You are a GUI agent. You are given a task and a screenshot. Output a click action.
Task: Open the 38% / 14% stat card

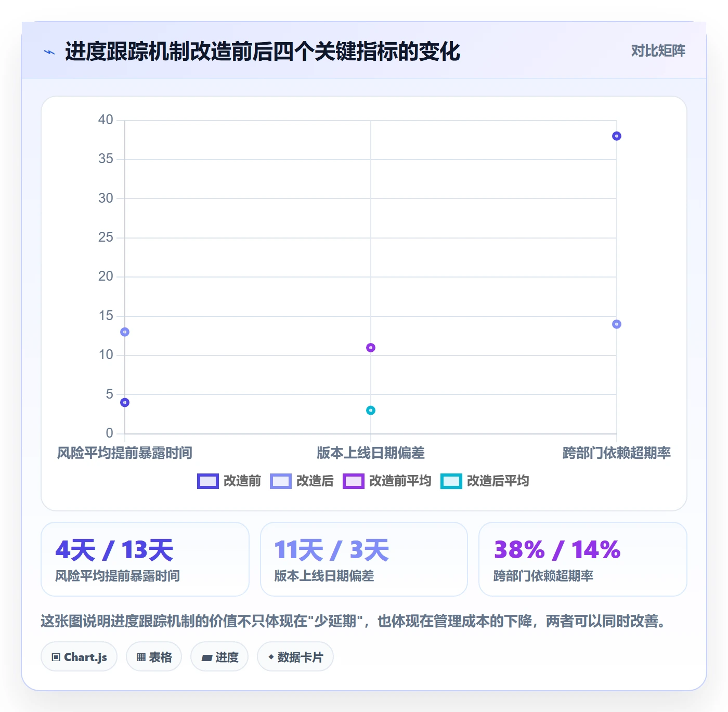click(x=583, y=559)
